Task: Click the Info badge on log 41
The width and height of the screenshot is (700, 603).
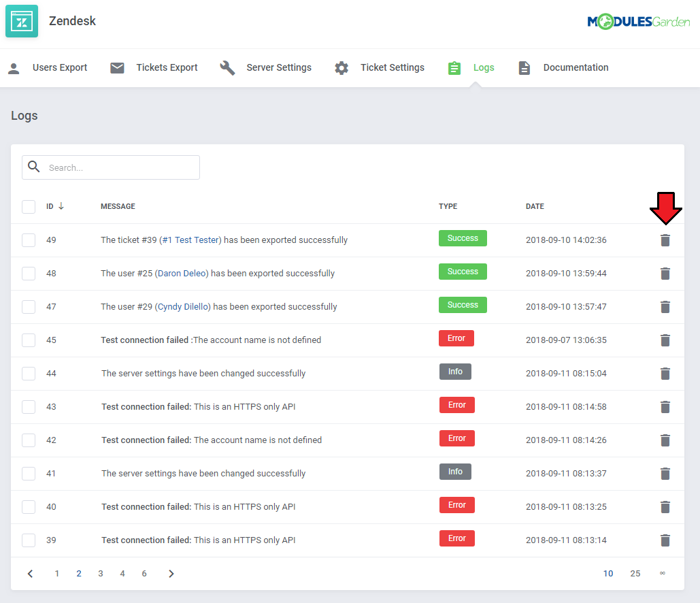Action: coord(455,472)
